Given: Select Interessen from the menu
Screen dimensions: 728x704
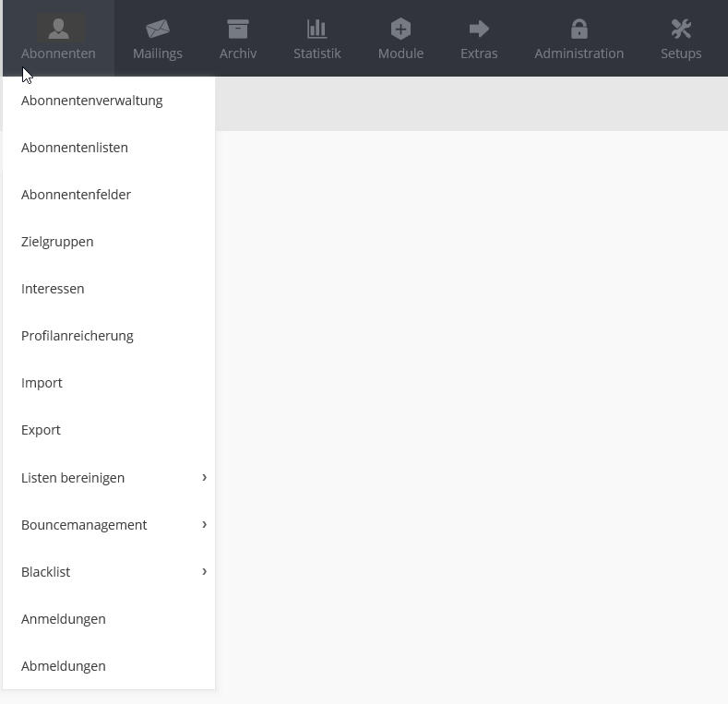Looking at the screenshot, I should point(53,289).
